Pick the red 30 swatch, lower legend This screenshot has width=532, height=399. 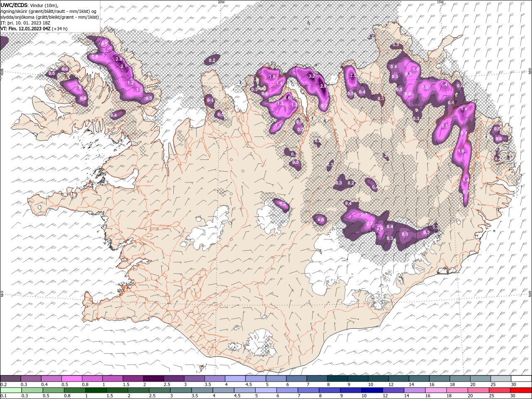click(x=521, y=390)
